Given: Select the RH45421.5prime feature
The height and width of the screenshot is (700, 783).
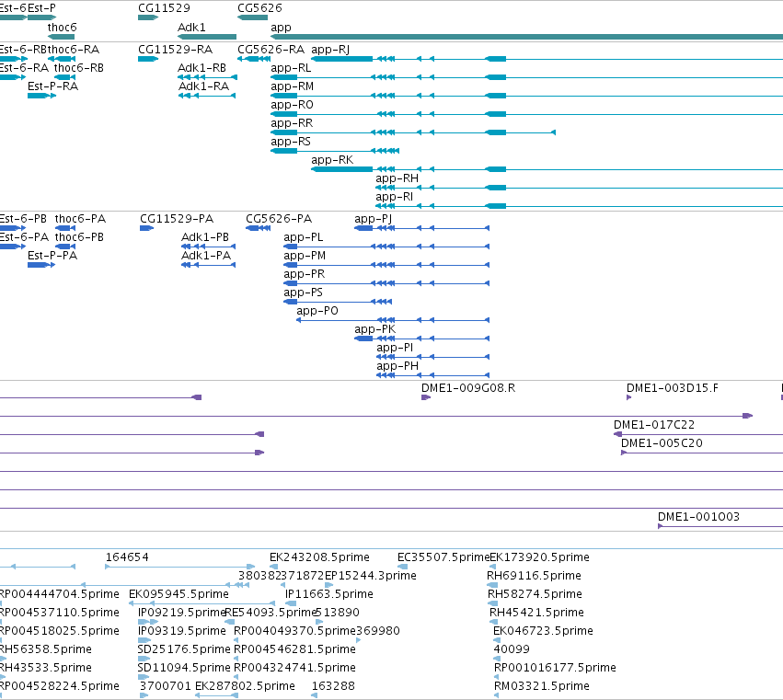Looking at the screenshot, I should pos(536,613).
